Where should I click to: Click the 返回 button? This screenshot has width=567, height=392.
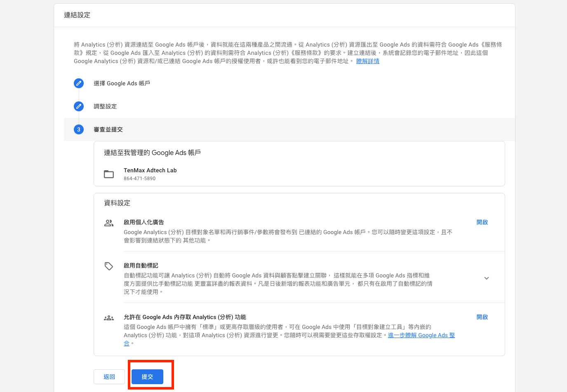click(x=109, y=377)
